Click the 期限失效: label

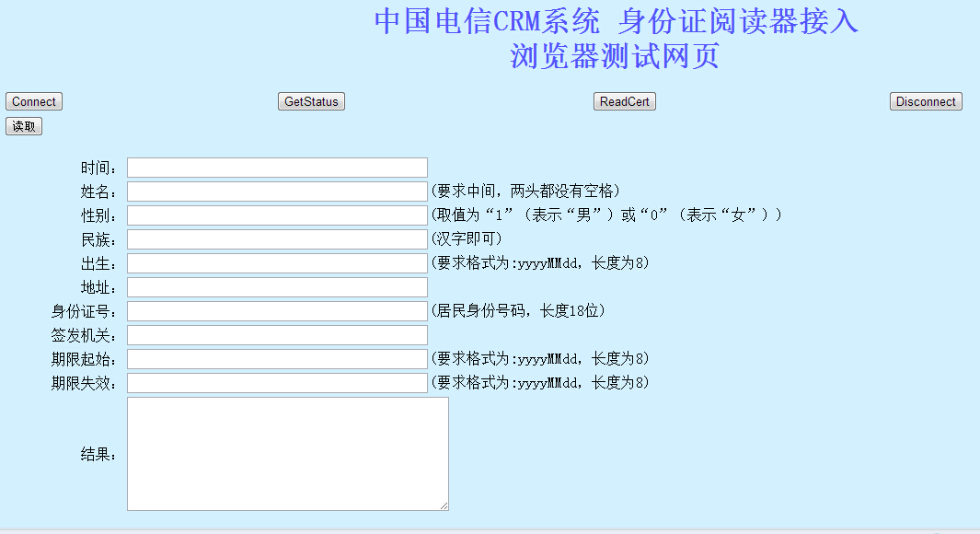[x=84, y=383]
